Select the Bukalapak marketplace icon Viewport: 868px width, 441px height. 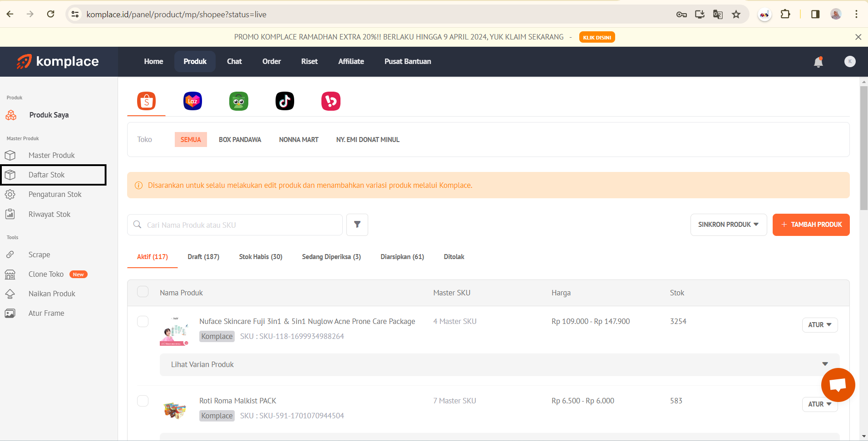coord(331,101)
